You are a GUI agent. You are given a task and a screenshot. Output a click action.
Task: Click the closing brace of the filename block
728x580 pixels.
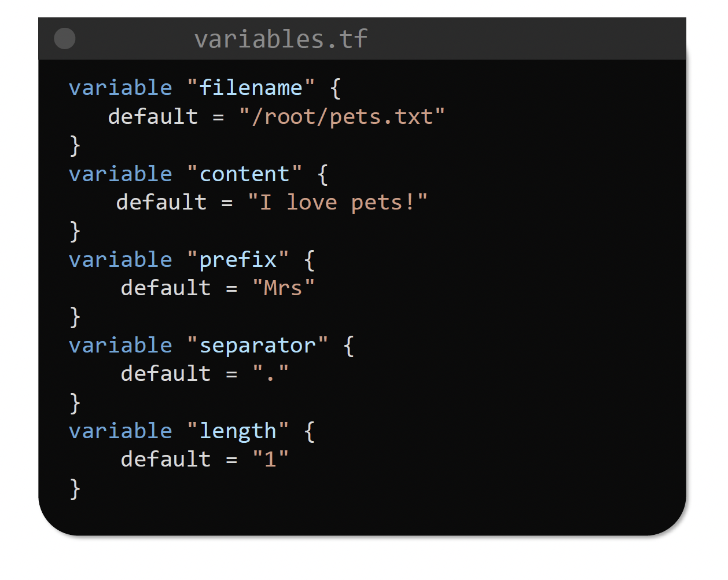[75, 145]
